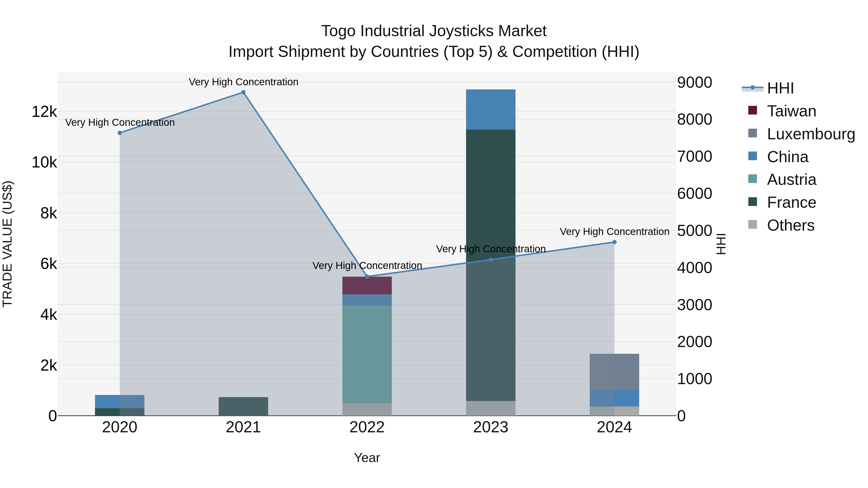Click the China segment of the 2020 bar

[x=120, y=402]
